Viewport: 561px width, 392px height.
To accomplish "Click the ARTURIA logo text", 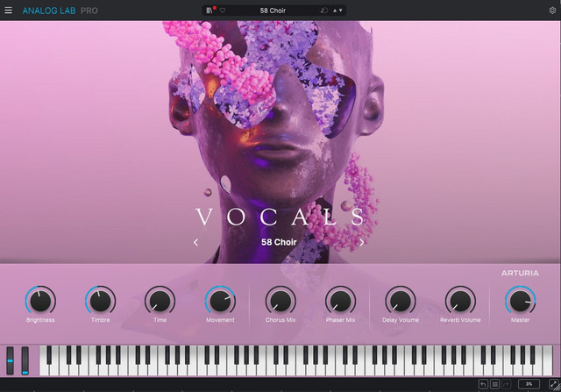I will (520, 273).
